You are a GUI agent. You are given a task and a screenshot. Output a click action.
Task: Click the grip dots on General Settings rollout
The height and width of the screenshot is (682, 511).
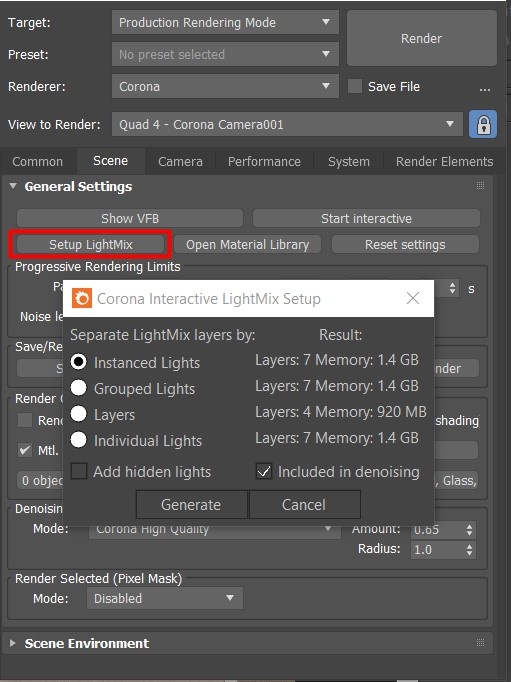[480, 186]
